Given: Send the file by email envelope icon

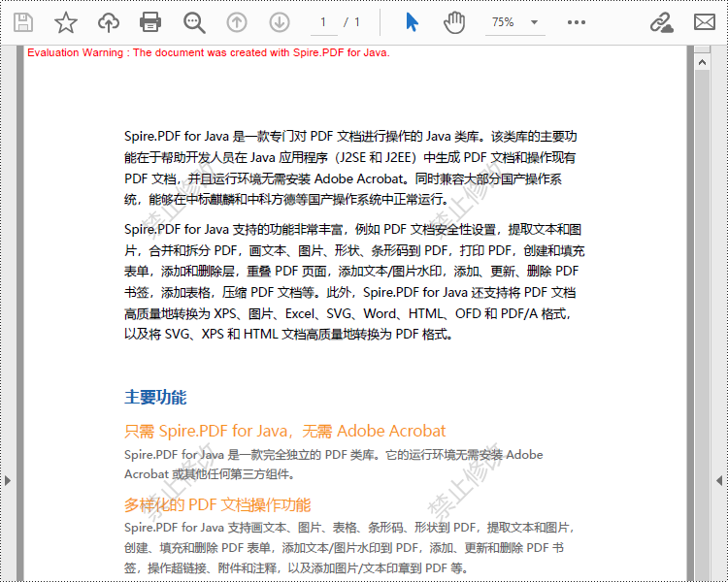Looking at the screenshot, I should click(x=705, y=21).
